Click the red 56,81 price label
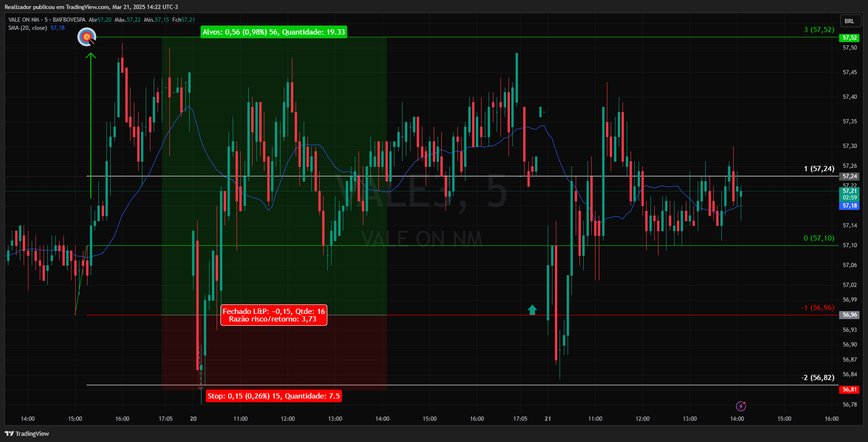Image resolution: width=868 pixels, height=442 pixels. 850,390
